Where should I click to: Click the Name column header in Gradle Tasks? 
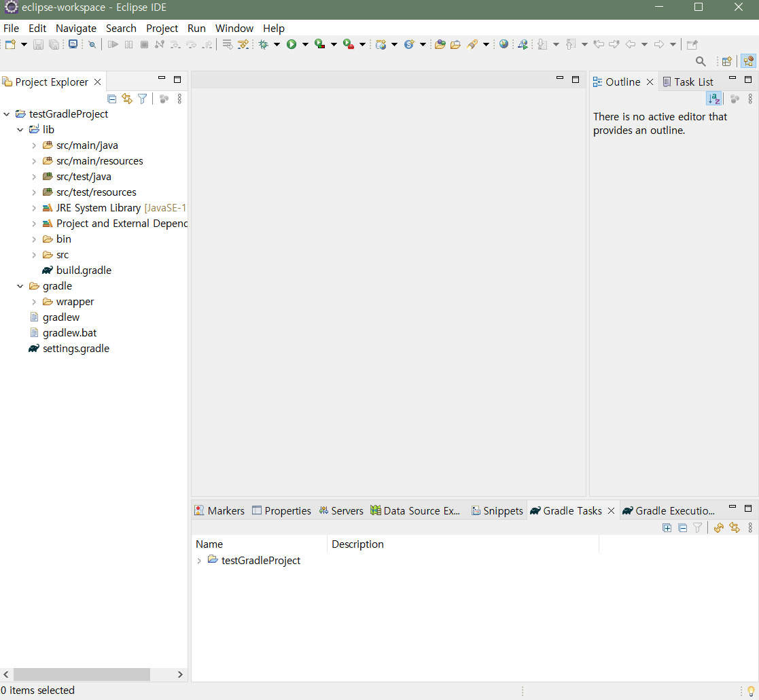260,544
